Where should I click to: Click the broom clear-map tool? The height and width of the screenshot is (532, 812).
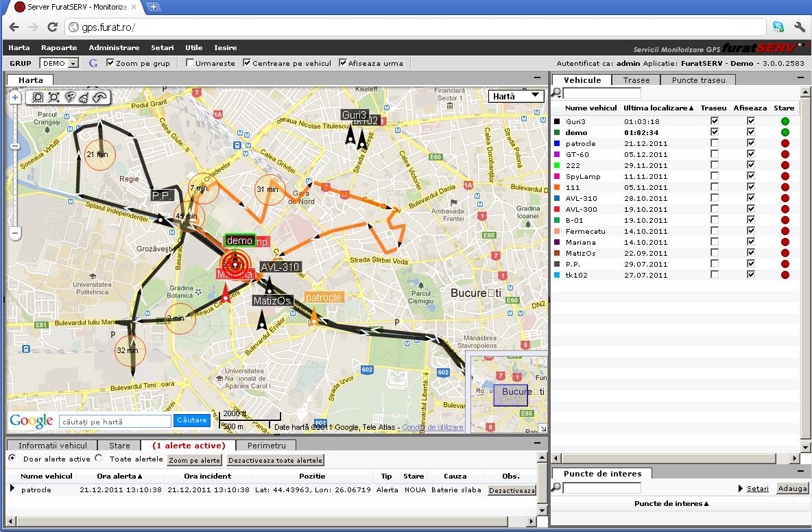[x=84, y=97]
